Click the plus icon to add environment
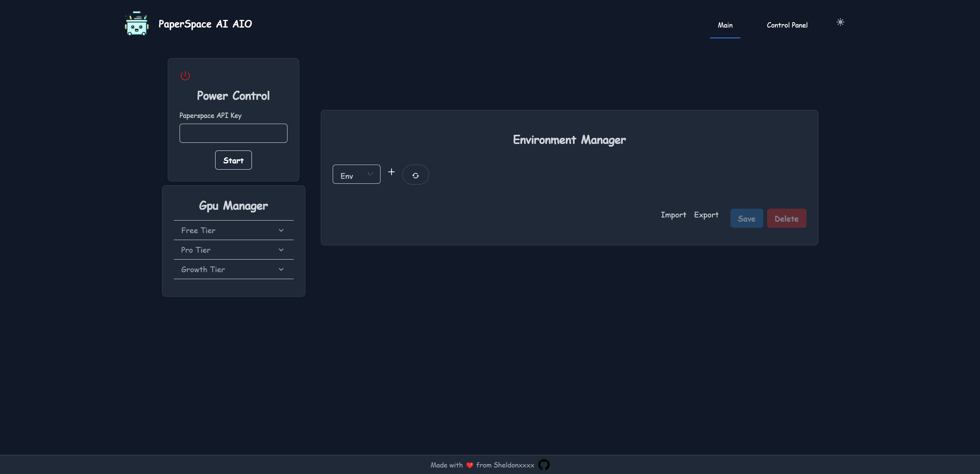The image size is (980, 474). click(x=391, y=172)
